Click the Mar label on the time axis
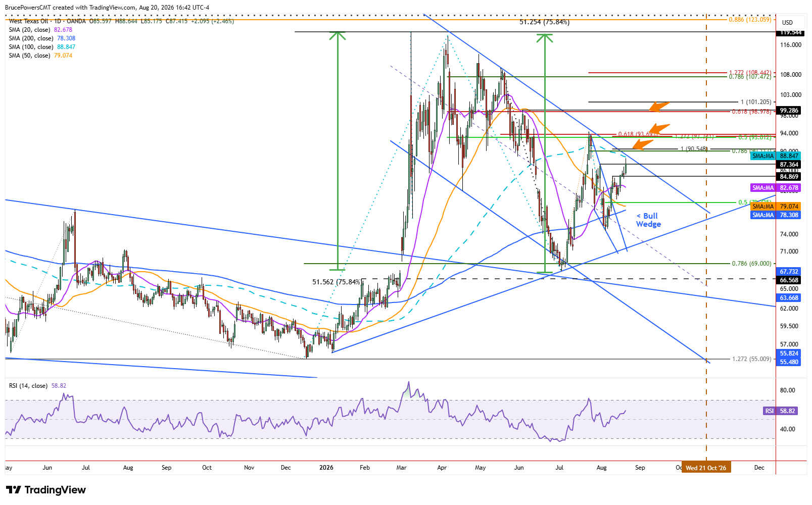 401,468
